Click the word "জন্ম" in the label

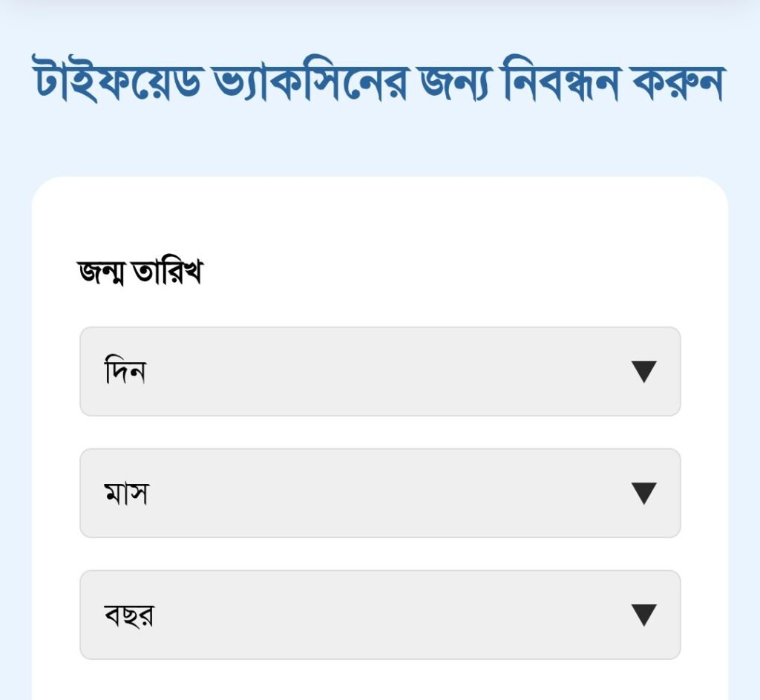click(x=102, y=273)
